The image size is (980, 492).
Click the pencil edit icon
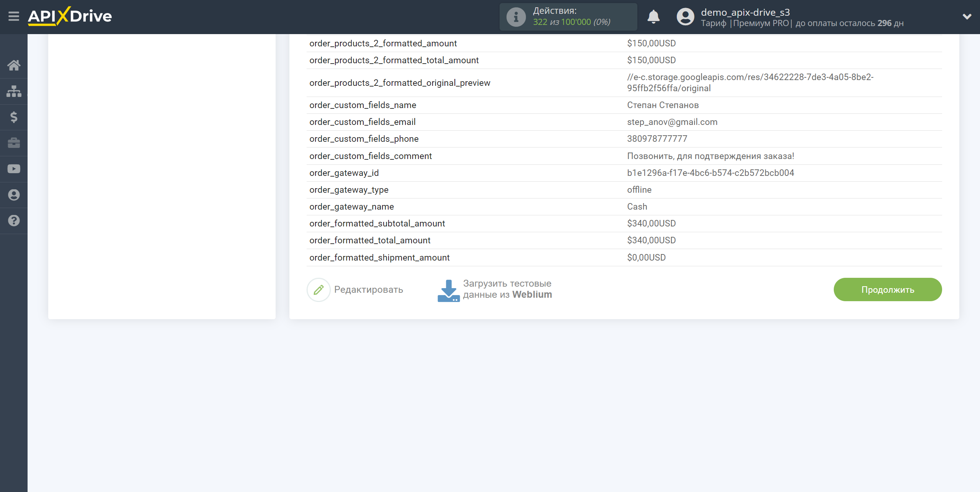coord(318,290)
